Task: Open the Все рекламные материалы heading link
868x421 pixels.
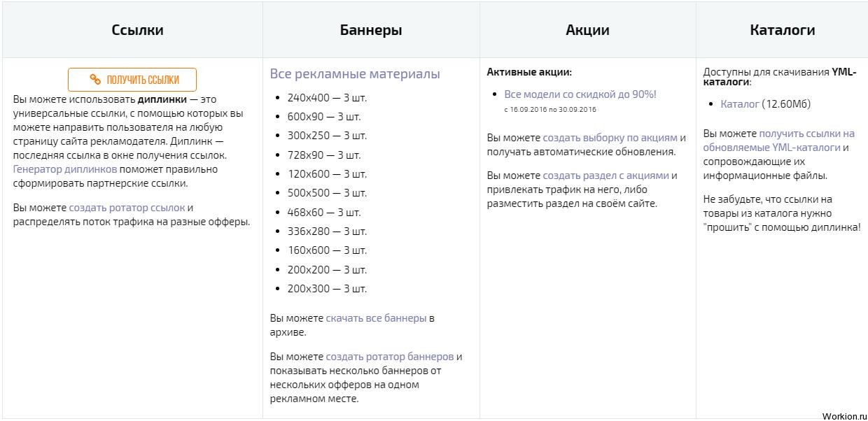Action: pyautogui.click(x=355, y=74)
